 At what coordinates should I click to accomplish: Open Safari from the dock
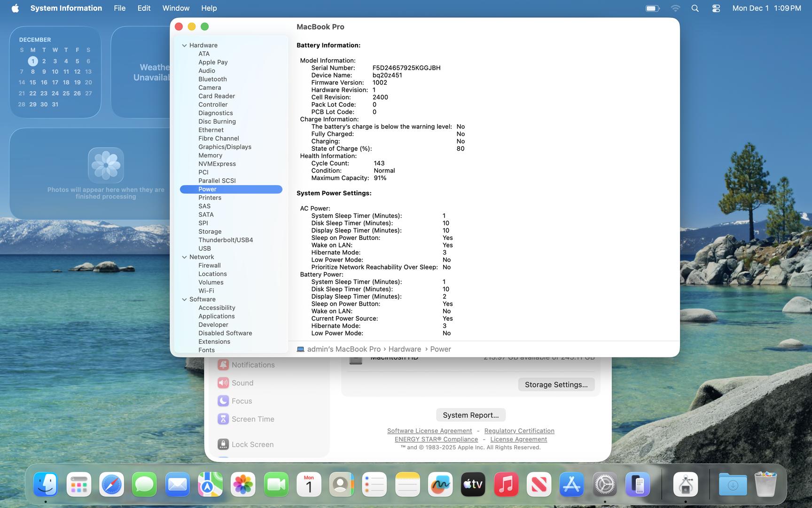pyautogui.click(x=111, y=484)
